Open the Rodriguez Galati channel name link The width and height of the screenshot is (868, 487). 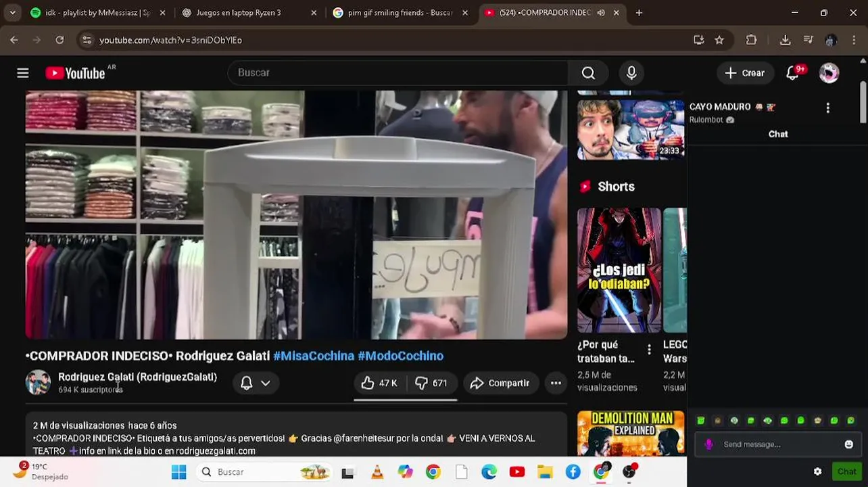coord(137,377)
